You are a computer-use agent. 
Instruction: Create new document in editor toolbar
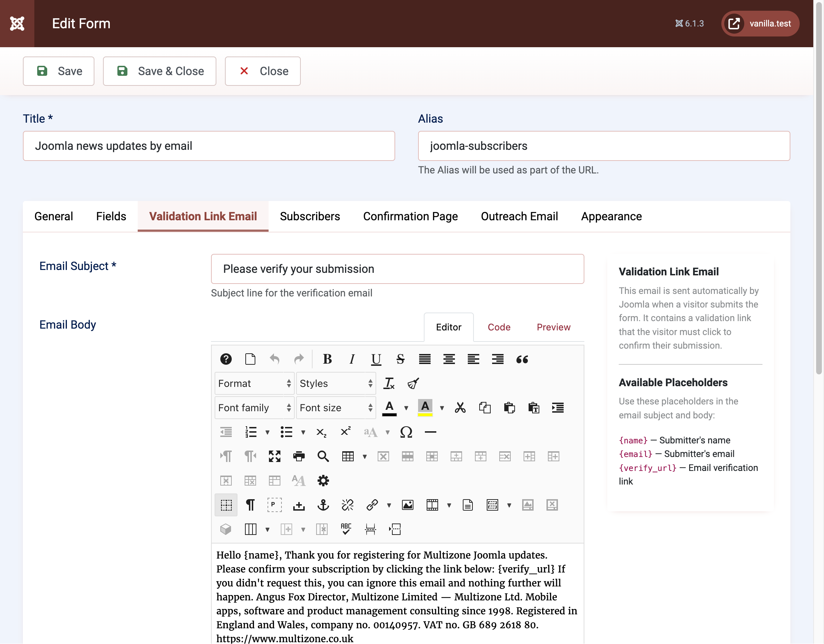coord(250,359)
